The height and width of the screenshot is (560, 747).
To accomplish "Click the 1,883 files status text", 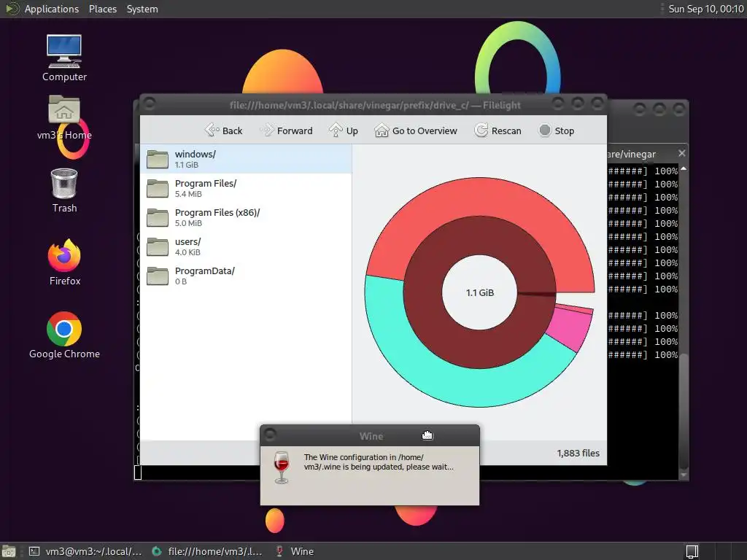I will point(578,454).
